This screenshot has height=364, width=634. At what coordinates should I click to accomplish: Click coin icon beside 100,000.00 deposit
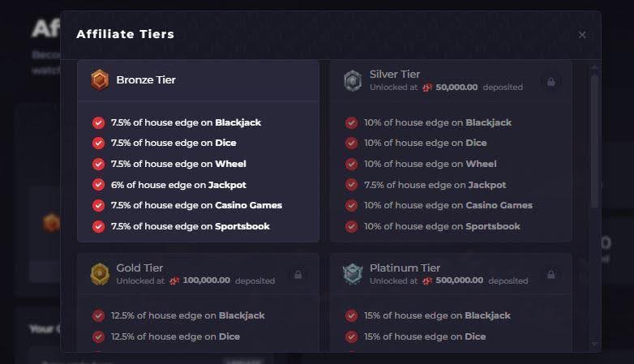tap(174, 281)
